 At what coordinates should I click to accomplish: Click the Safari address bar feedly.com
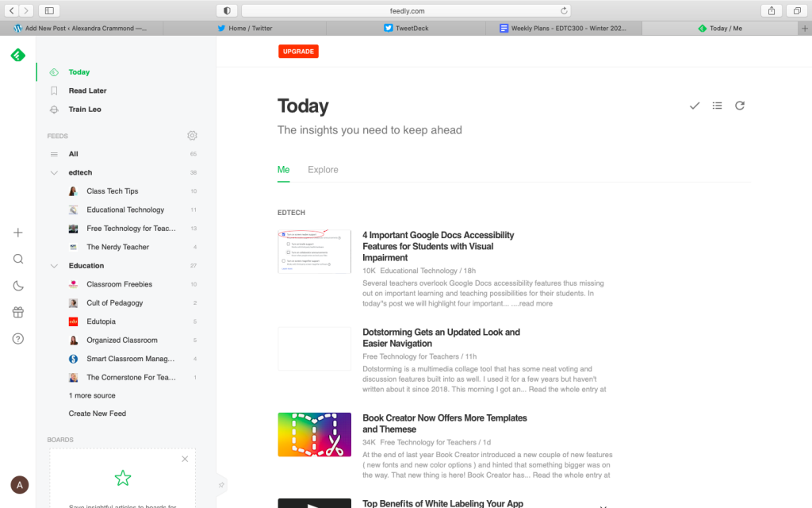click(x=407, y=11)
